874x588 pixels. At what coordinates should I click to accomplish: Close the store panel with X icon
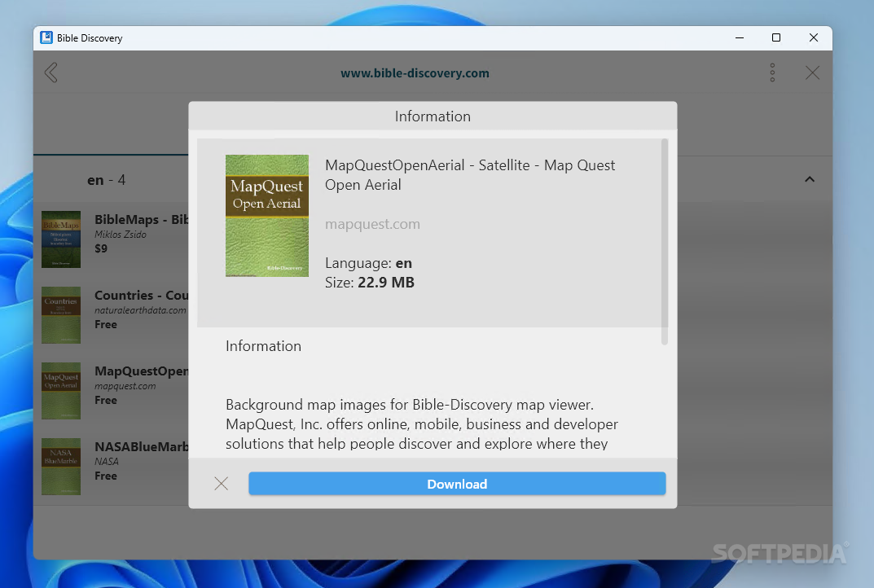812,72
